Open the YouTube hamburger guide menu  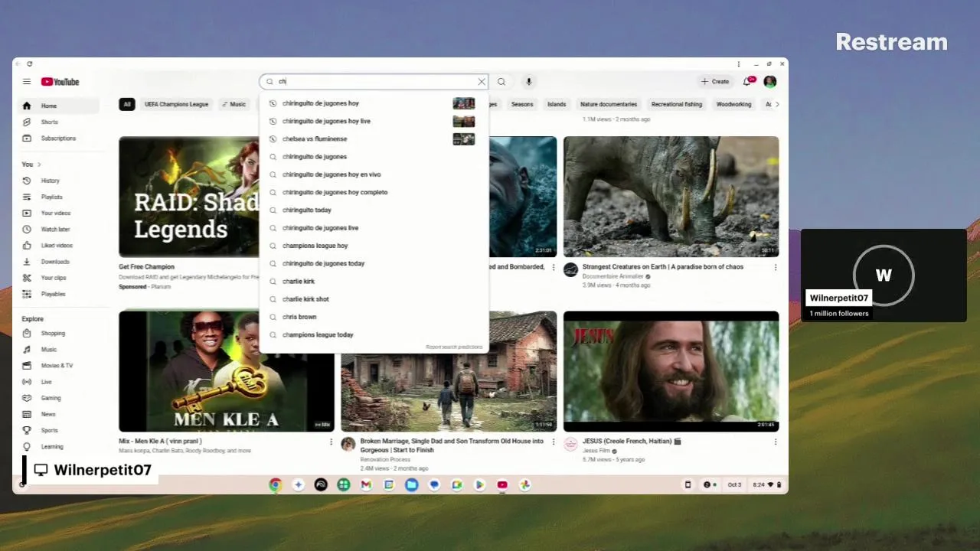click(27, 82)
